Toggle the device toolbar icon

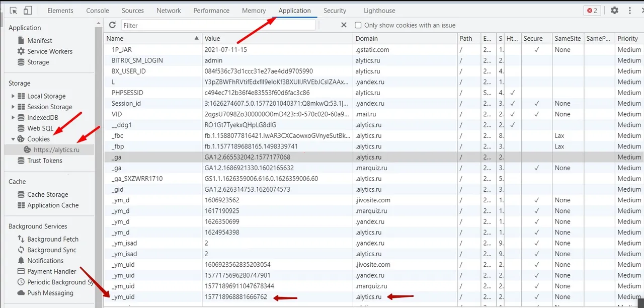28,10
